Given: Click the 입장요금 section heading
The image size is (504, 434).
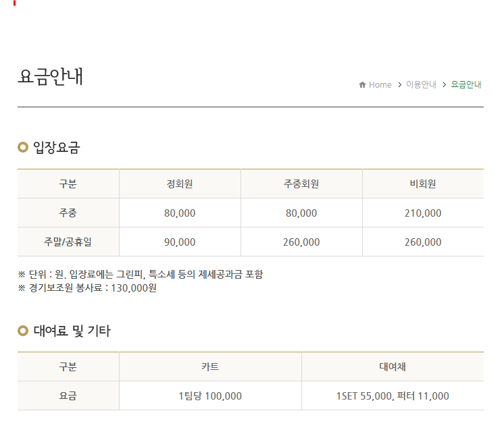Looking at the screenshot, I should pyautogui.click(x=57, y=147).
